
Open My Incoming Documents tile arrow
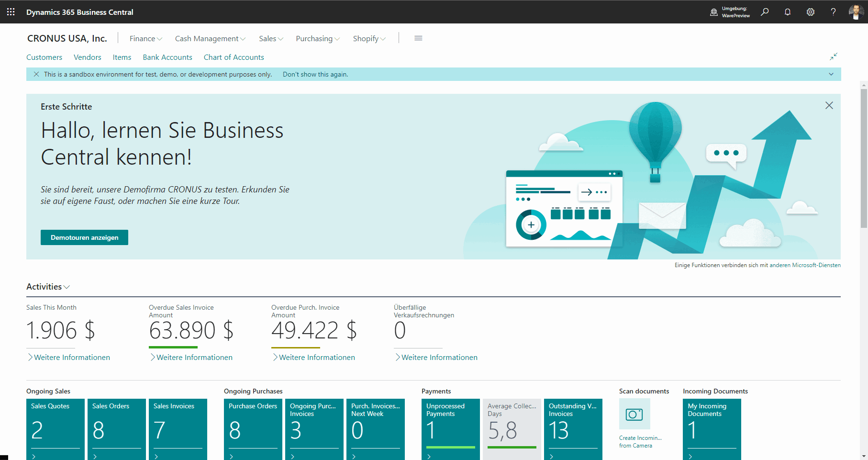tap(690, 457)
